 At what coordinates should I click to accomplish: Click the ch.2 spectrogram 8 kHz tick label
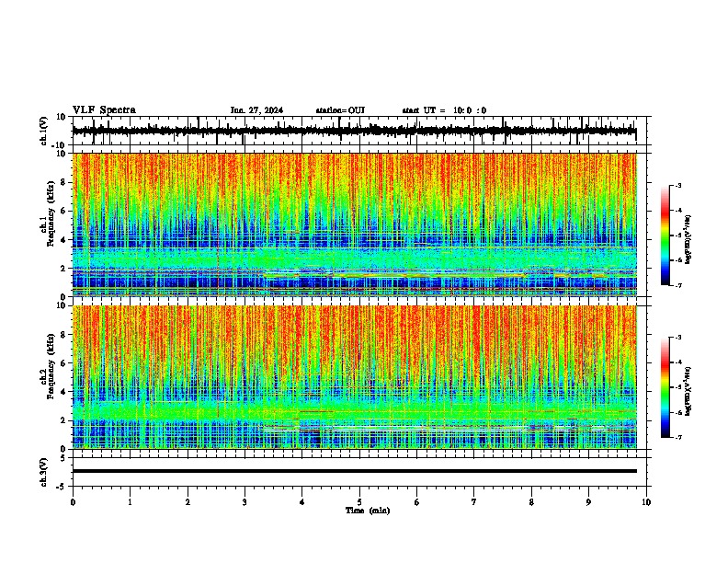[64, 335]
